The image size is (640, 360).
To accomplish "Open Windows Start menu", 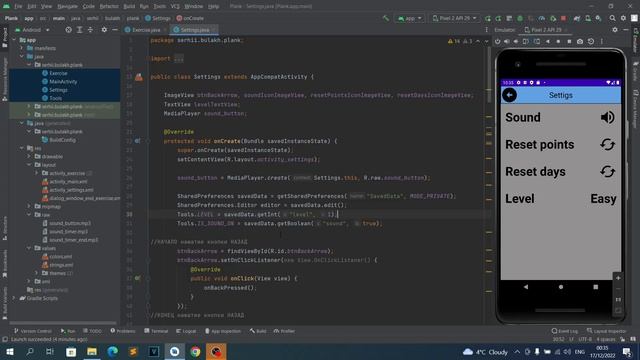I will click(x=10, y=351).
